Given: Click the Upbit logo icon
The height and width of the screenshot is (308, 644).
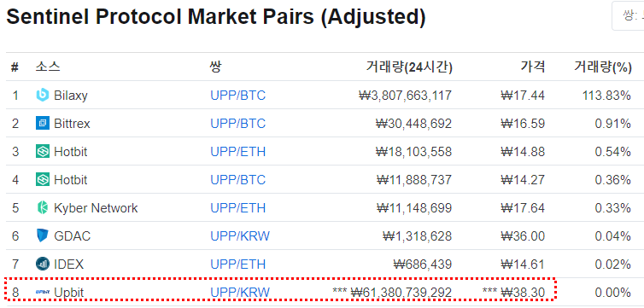Looking at the screenshot, I should tap(43, 293).
